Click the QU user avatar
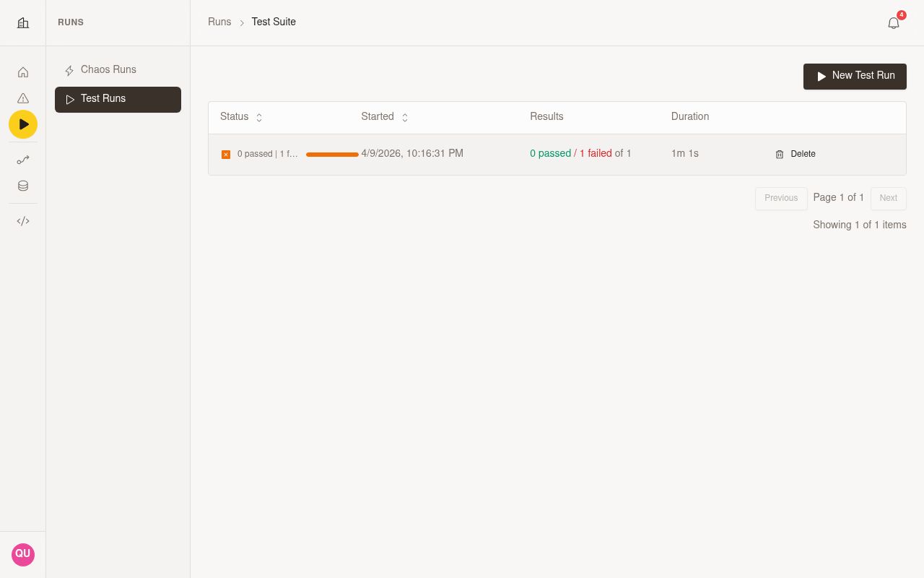The height and width of the screenshot is (578, 924). click(23, 554)
